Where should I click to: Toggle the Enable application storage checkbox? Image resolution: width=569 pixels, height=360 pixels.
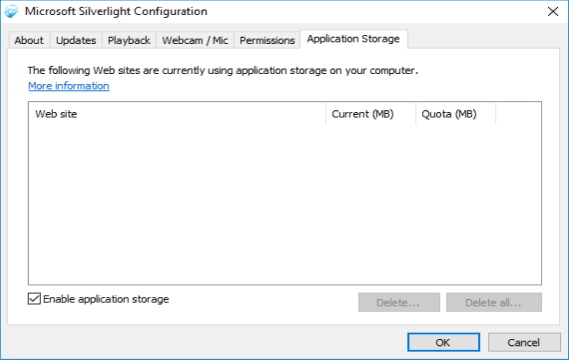click(x=34, y=299)
